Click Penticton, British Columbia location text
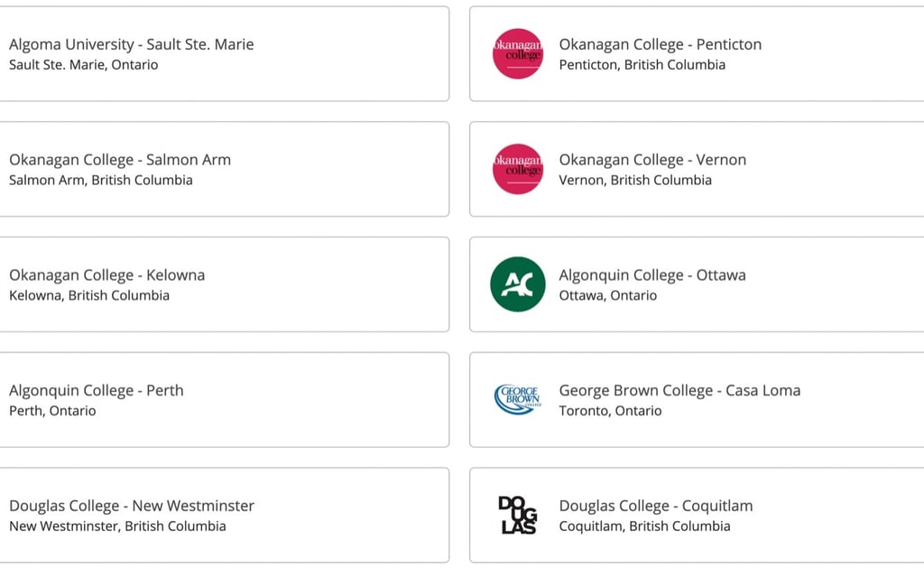The image size is (924, 568). coord(642,65)
